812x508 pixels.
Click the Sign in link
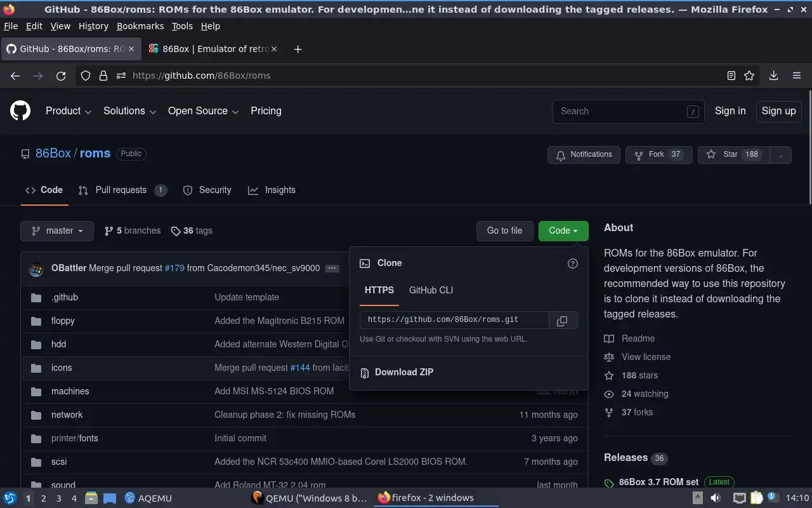tap(730, 111)
